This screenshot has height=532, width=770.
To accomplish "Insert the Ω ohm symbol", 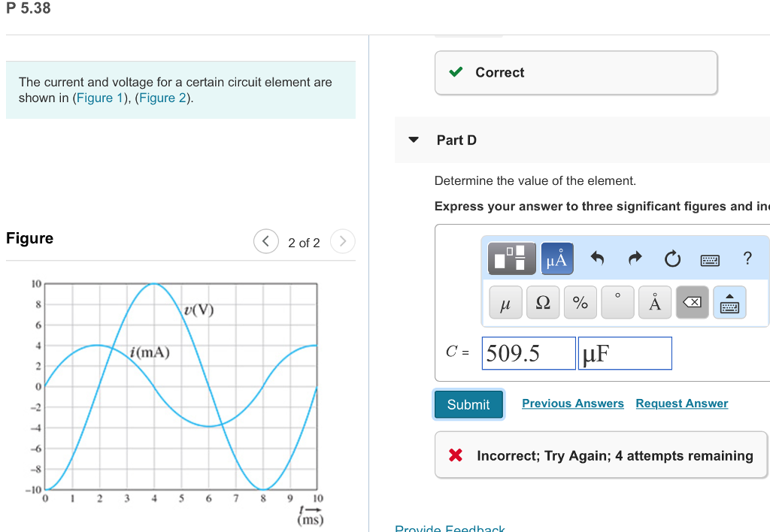I will (x=543, y=302).
